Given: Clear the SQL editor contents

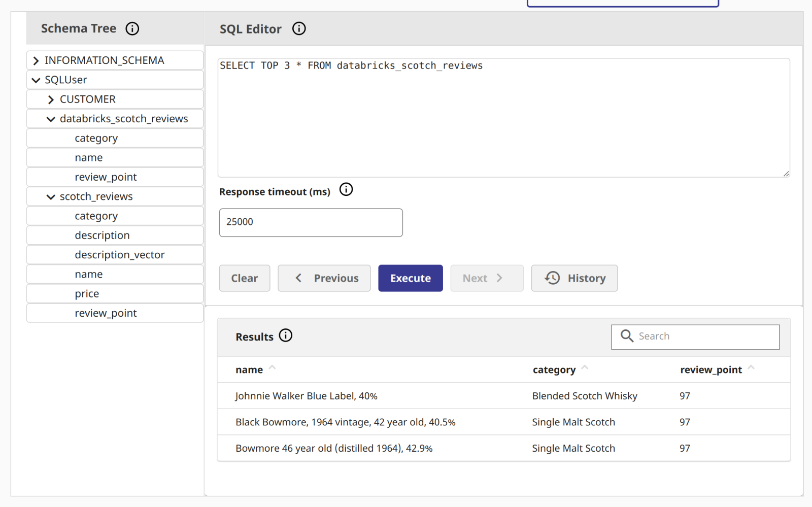Looking at the screenshot, I should [244, 278].
